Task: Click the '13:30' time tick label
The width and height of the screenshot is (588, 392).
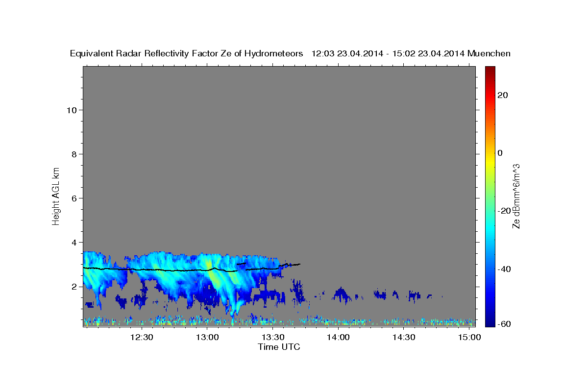Action: click(x=273, y=337)
